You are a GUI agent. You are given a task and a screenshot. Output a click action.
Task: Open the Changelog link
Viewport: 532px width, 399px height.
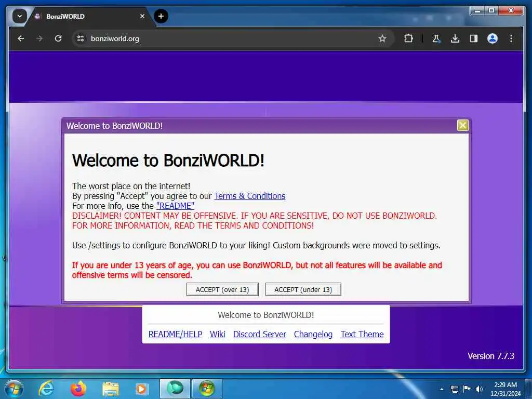[313, 334]
